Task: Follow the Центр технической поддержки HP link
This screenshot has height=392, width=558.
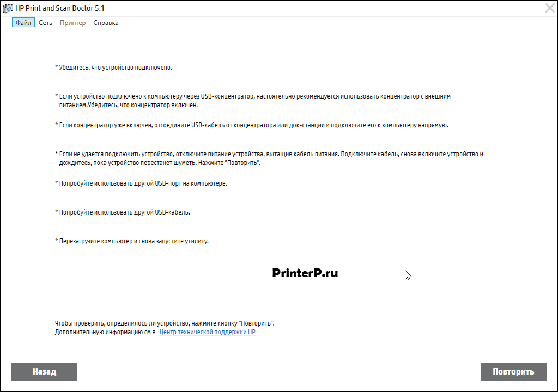Action: click(207, 332)
